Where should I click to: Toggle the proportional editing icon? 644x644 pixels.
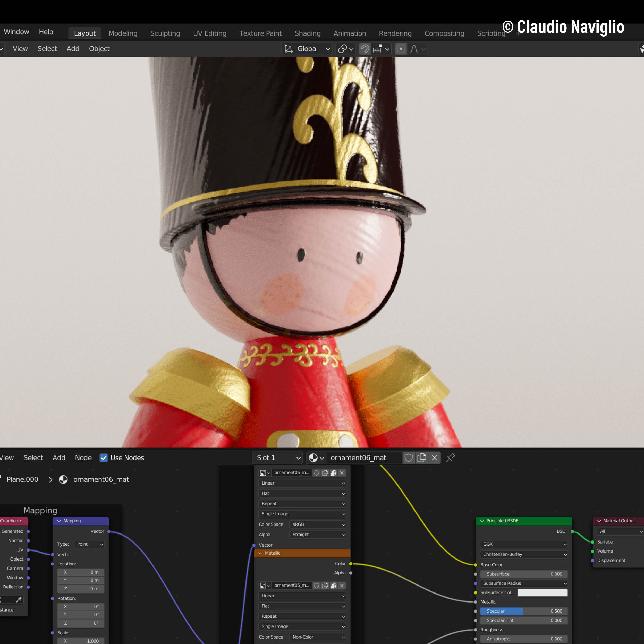tap(401, 49)
